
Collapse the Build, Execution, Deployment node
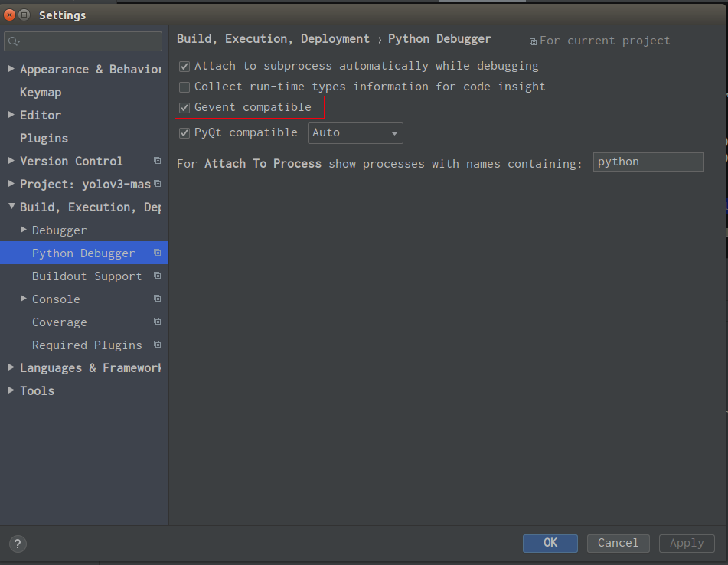coord(11,206)
